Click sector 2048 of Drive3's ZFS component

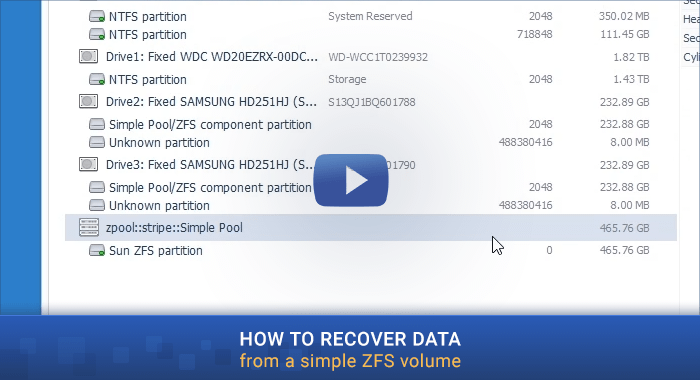pyautogui.click(x=541, y=187)
